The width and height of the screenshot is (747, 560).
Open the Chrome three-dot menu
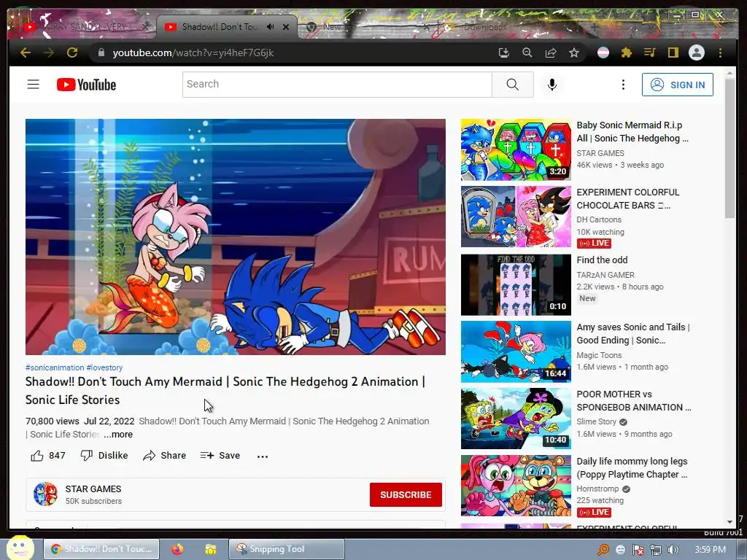(720, 52)
